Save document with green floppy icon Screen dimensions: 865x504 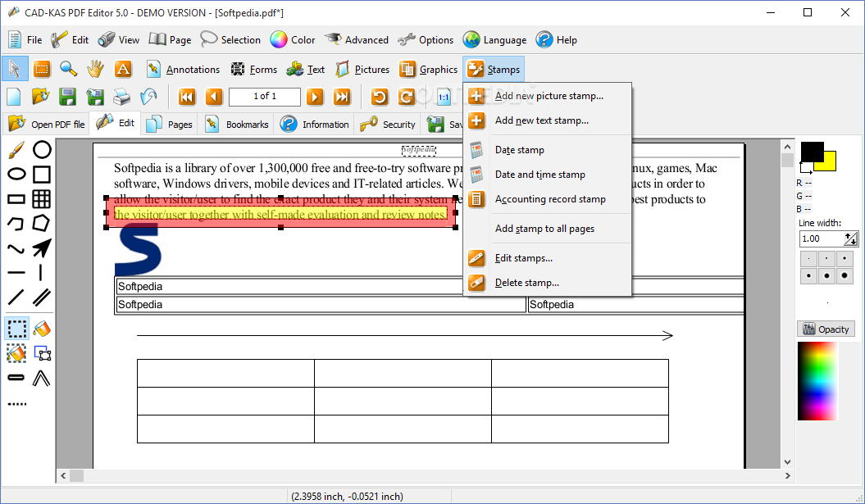[x=67, y=97]
